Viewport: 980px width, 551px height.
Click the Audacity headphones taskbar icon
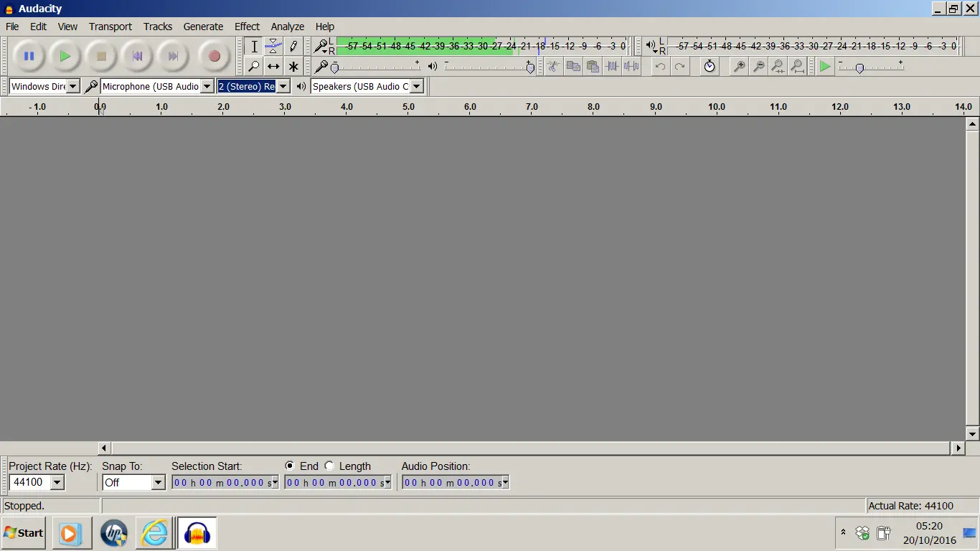pos(197,533)
